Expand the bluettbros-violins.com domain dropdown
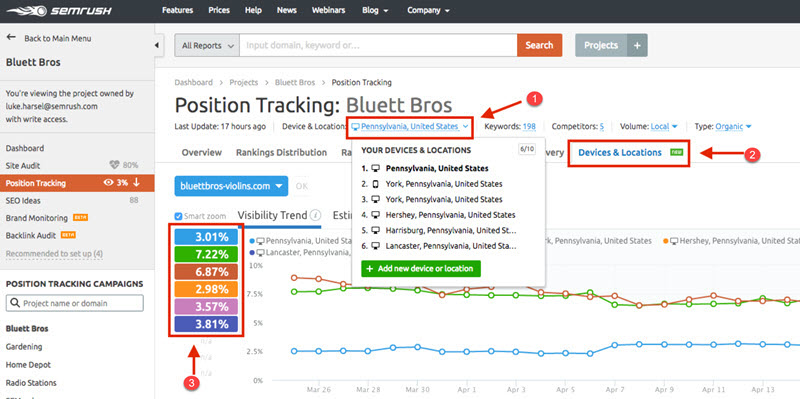Screen dimensions: 800x399 point(231,186)
